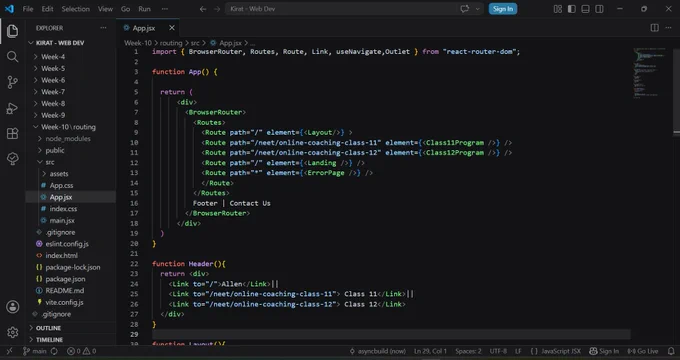The height and width of the screenshot is (360, 680).
Task: Click Go Live in status bar
Action: click(643, 351)
